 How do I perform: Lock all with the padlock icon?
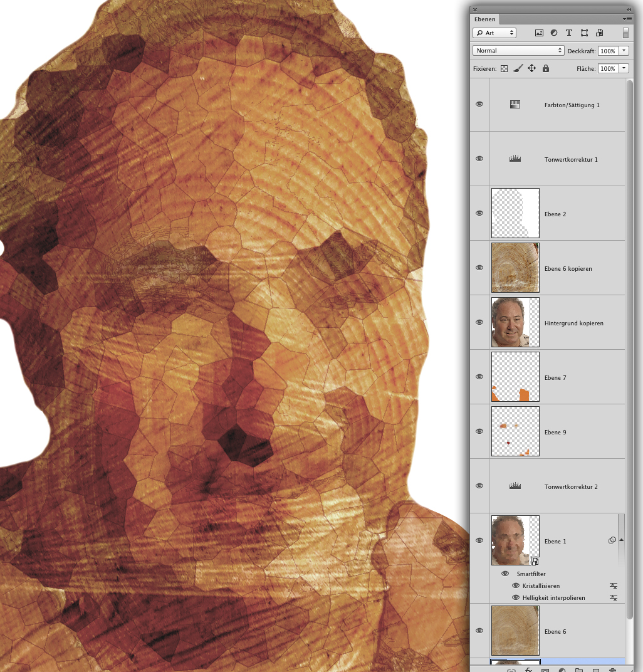pyautogui.click(x=546, y=68)
